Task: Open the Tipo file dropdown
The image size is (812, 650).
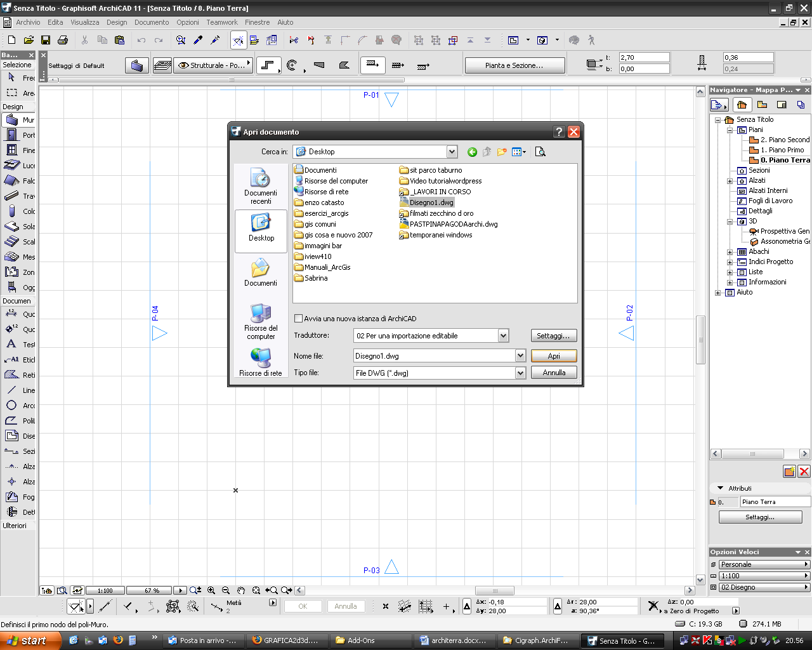Action: coord(520,373)
